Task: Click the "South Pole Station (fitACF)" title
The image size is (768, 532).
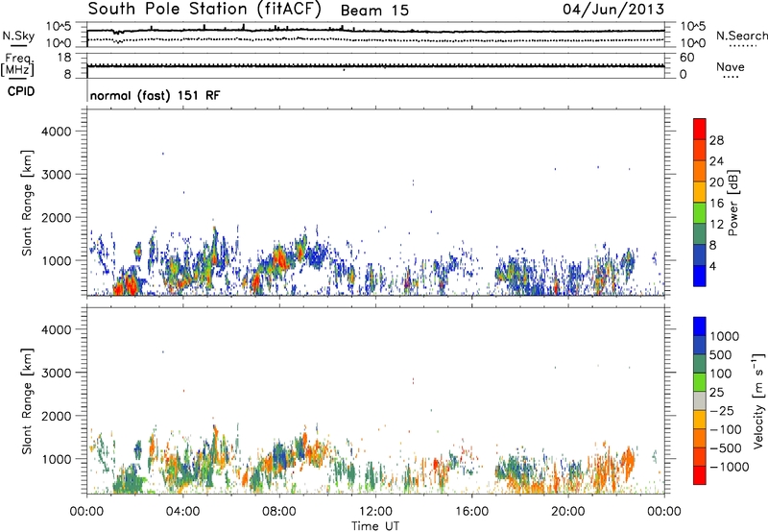Action: pyautogui.click(x=204, y=10)
